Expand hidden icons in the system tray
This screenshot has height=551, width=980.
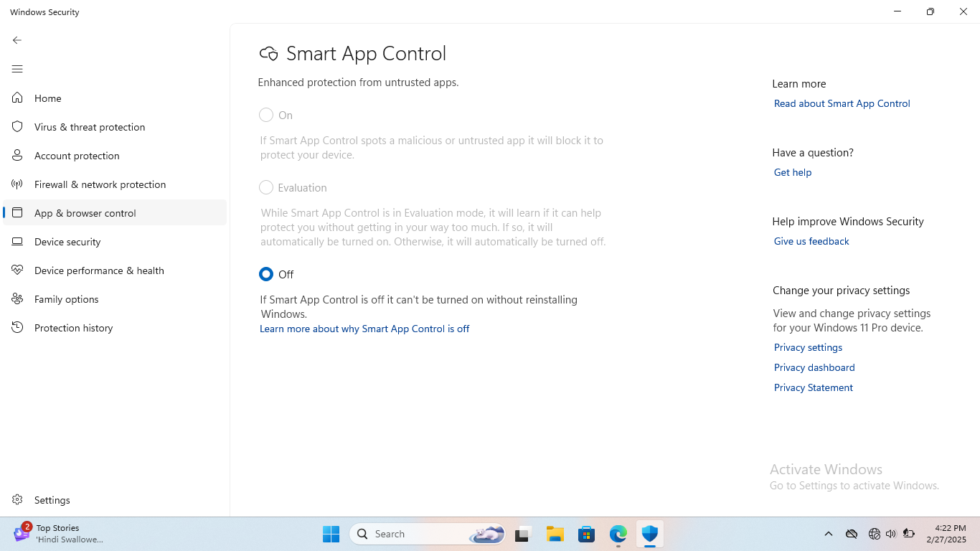click(828, 534)
